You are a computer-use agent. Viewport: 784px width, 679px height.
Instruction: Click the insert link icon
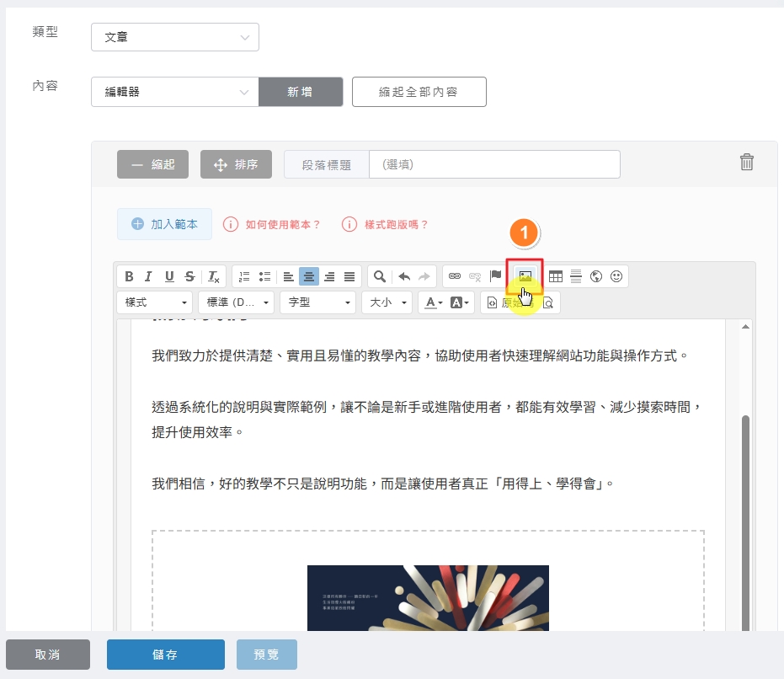455,276
